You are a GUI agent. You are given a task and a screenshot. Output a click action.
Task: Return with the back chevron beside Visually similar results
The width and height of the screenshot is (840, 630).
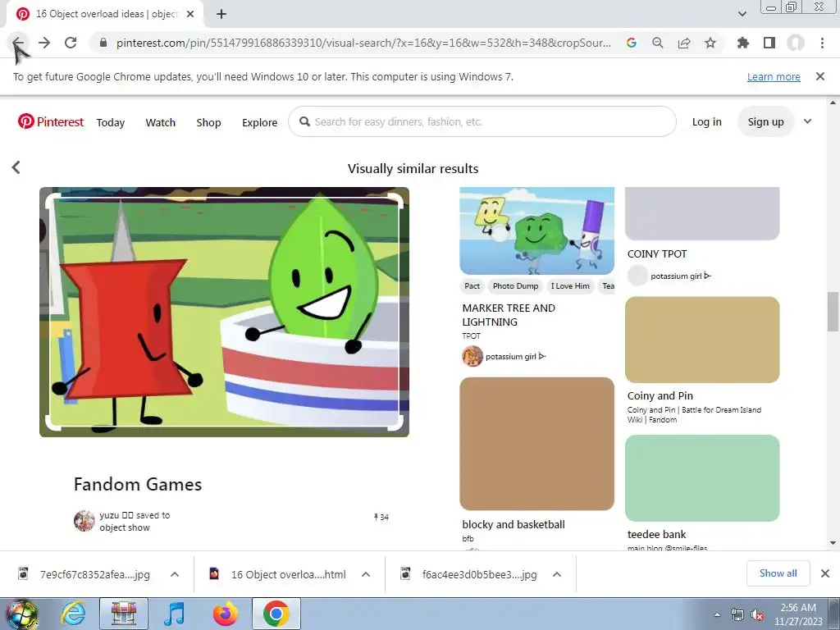click(x=16, y=167)
